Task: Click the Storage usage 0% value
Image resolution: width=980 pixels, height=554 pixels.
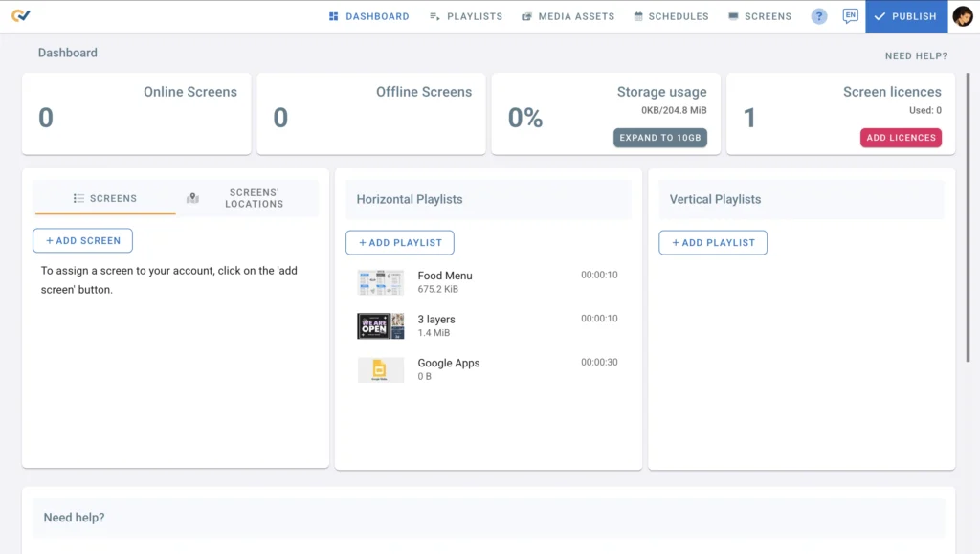Action: point(525,118)
